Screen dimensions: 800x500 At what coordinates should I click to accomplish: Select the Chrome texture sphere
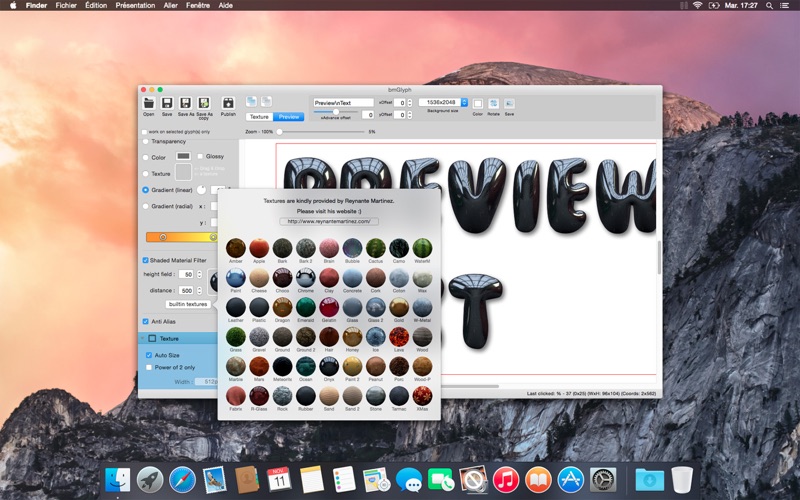306,278
